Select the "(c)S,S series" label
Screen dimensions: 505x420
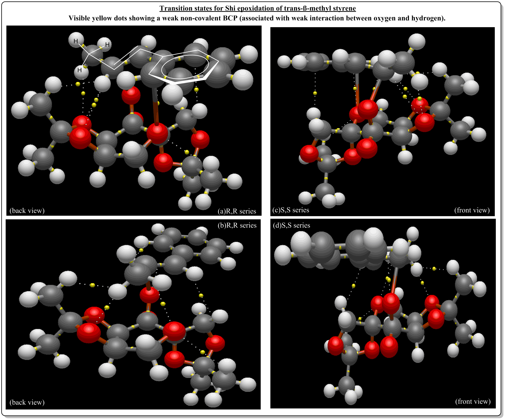tap(291, 210)
